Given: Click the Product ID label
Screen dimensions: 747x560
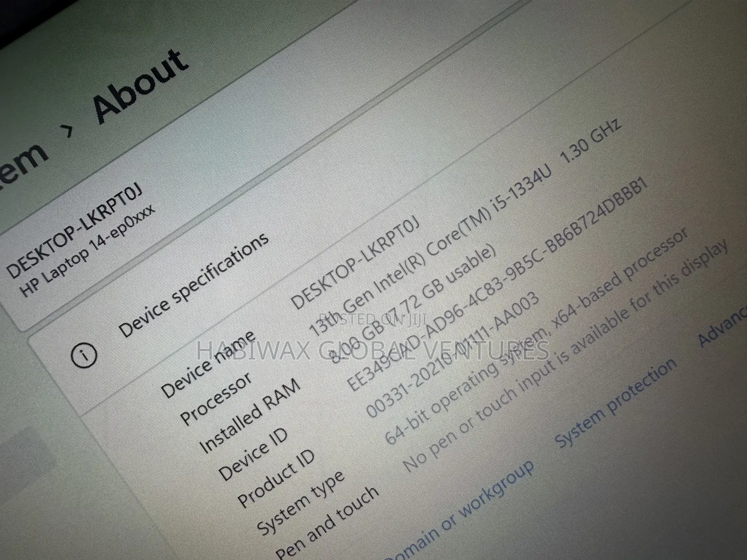Looking at the screenshot, I should click(x=276, y=478).
